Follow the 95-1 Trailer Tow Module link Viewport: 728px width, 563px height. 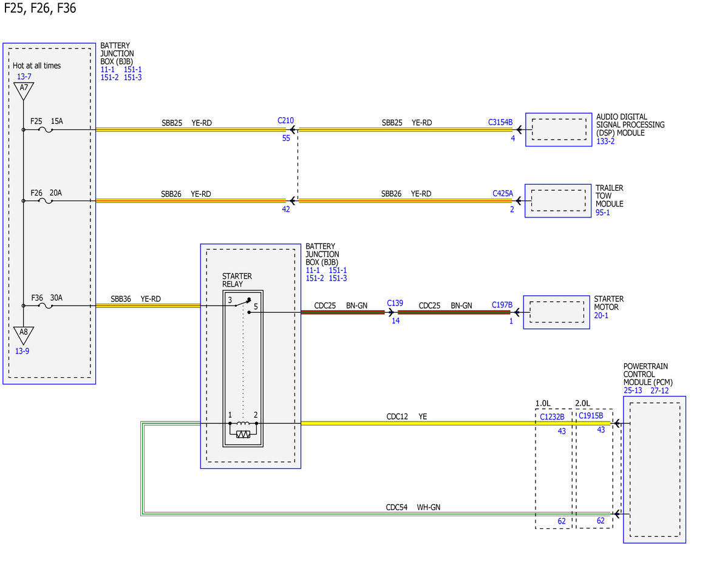pos(603,213)
